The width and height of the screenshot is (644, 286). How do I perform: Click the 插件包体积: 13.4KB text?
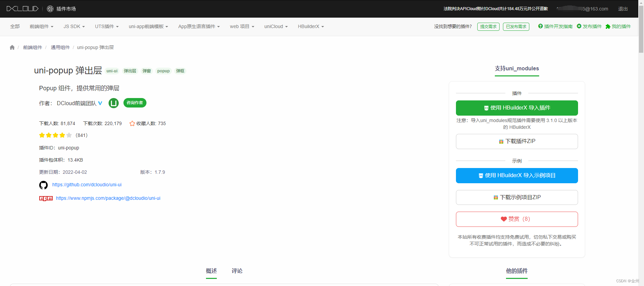pyautogui.click(x=61, y=160)
